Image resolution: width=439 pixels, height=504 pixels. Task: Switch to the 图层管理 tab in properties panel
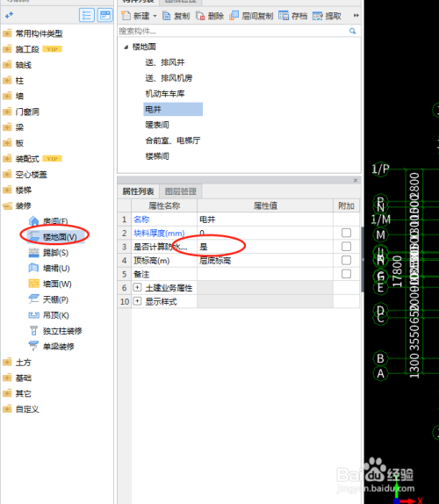click(x=180, y=191)
